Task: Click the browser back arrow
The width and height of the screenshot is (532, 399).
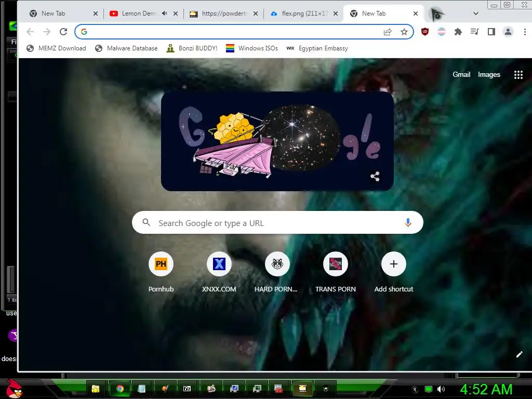Action: pos(30,32)
